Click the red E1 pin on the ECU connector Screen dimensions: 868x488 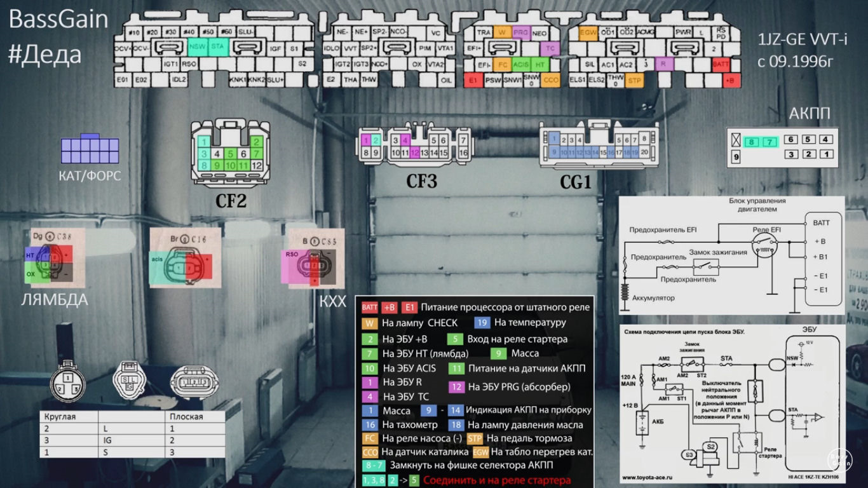click(473, 80)
